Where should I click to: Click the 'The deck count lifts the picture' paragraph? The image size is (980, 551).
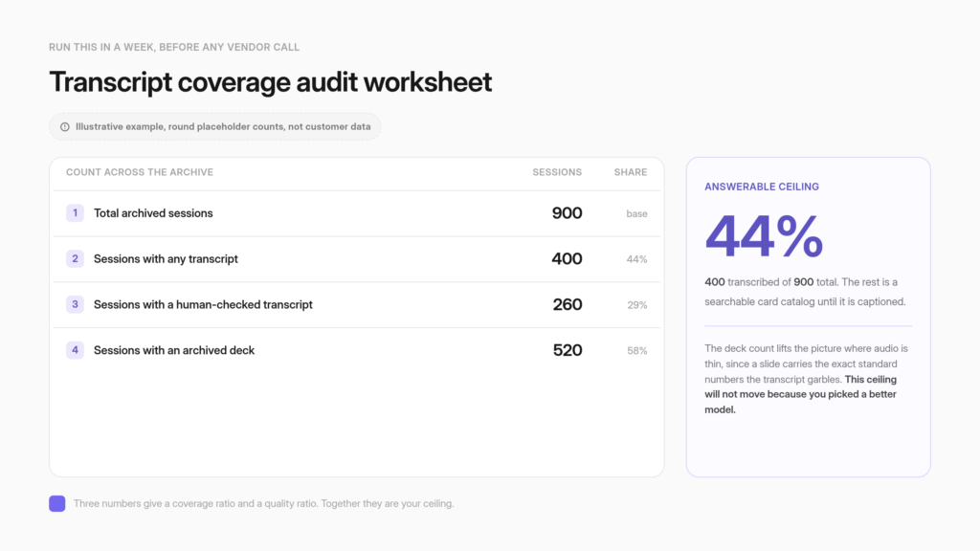coord(807,379)
